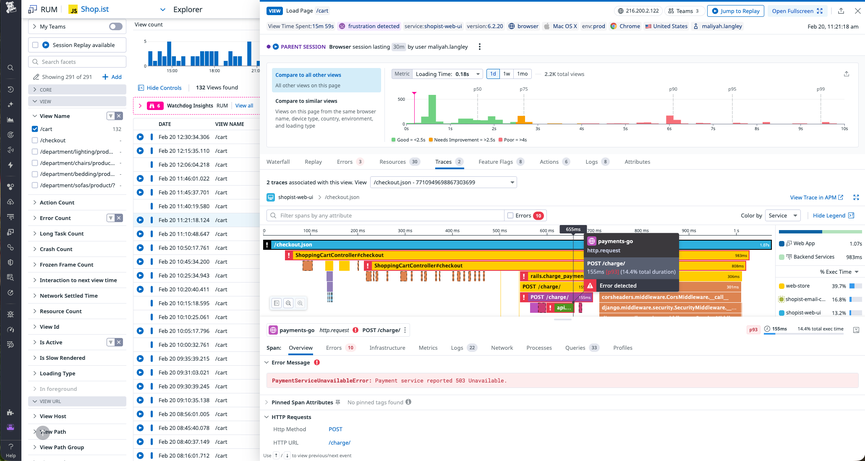Click View all Watchdog insights link
This screenshot has height=461, width=865.
[x=244, y=106]
